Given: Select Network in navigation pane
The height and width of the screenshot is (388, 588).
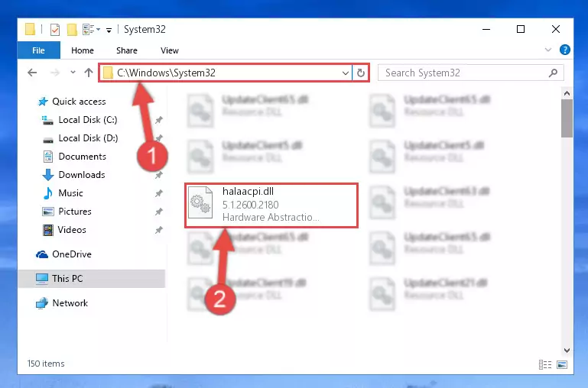Looking at the screenshot, I should point(70,302).
